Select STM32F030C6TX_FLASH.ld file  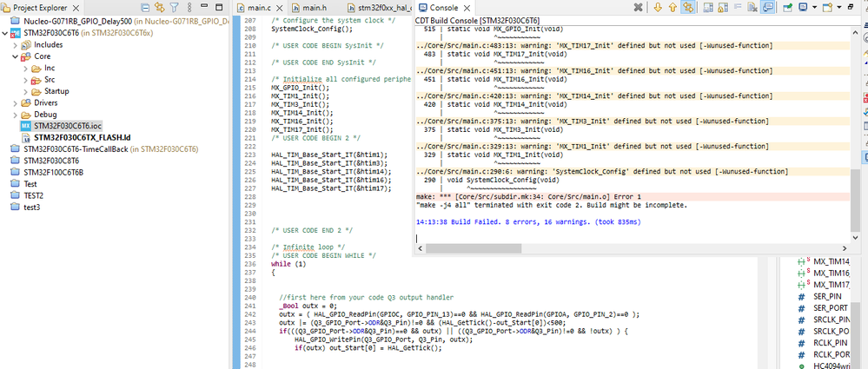coord(82,138)
